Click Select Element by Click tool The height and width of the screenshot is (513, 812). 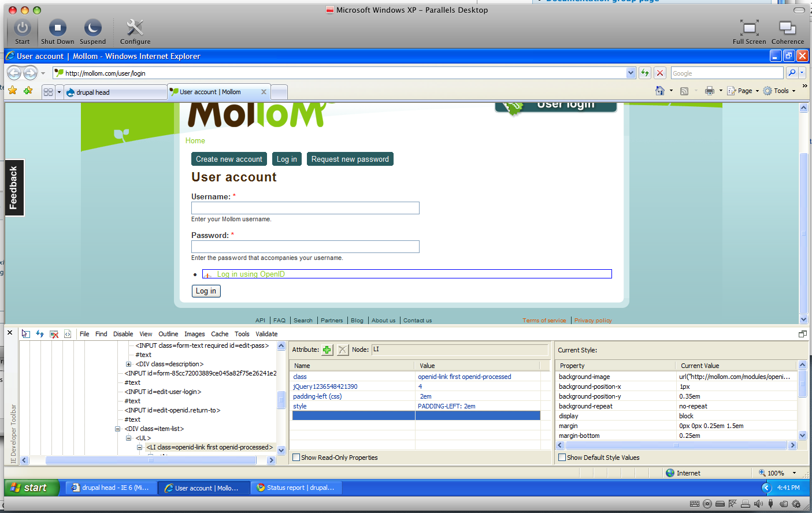tap(25, 334)
